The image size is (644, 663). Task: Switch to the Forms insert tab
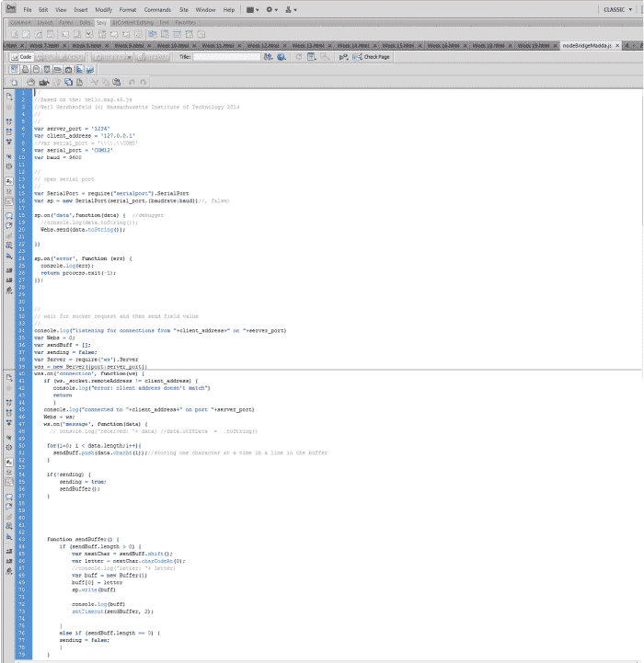[65, 22]
